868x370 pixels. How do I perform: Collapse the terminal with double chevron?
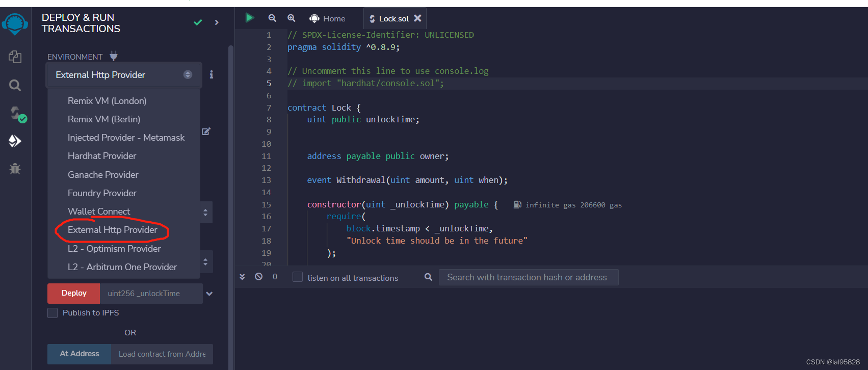click(x=242, y=277)
